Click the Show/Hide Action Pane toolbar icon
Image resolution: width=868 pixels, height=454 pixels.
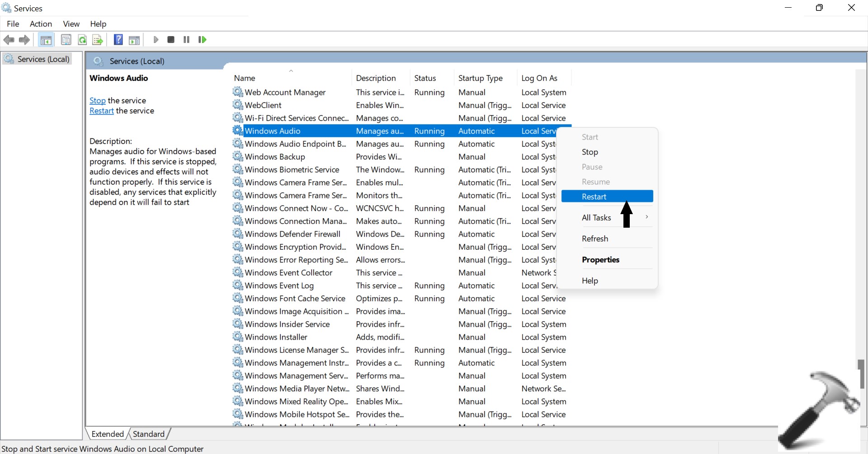coord(134,40)
